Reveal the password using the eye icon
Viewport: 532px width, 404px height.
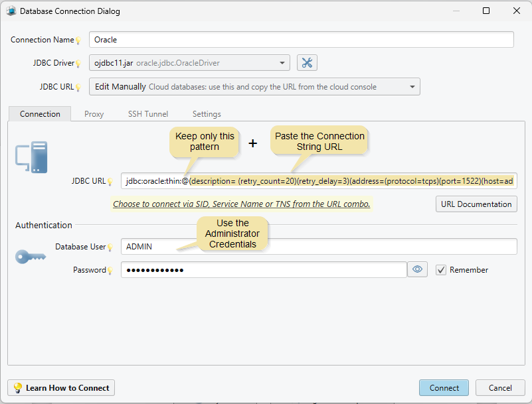pyautogui.click(x=417, y=269)
